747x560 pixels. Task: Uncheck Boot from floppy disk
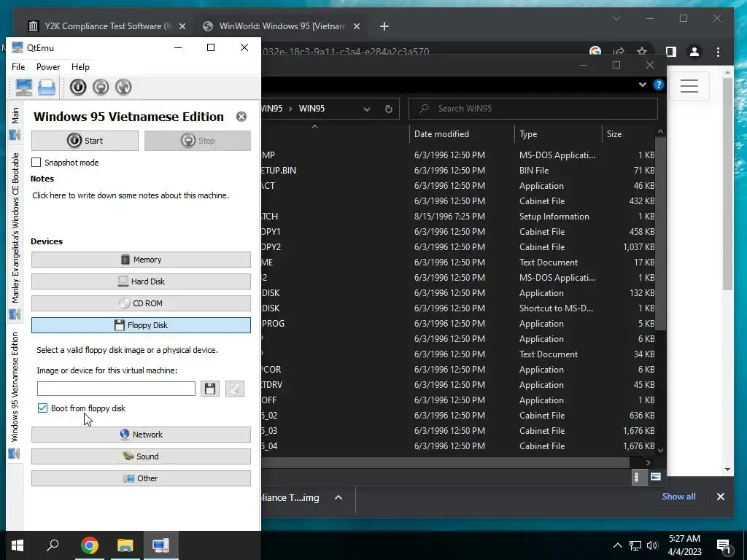click(x=42, y=408)
